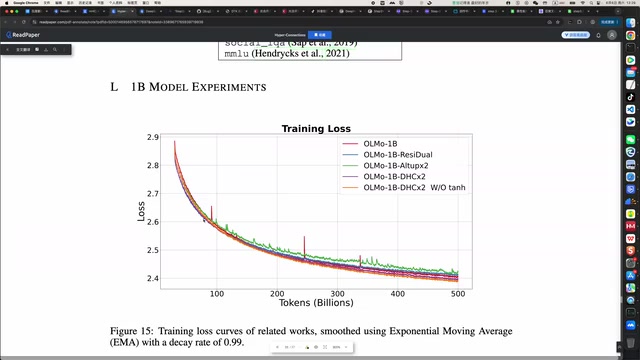Open Trash in the Dock
This screenshot has height=360, width=640.
[x=631, y=342]
